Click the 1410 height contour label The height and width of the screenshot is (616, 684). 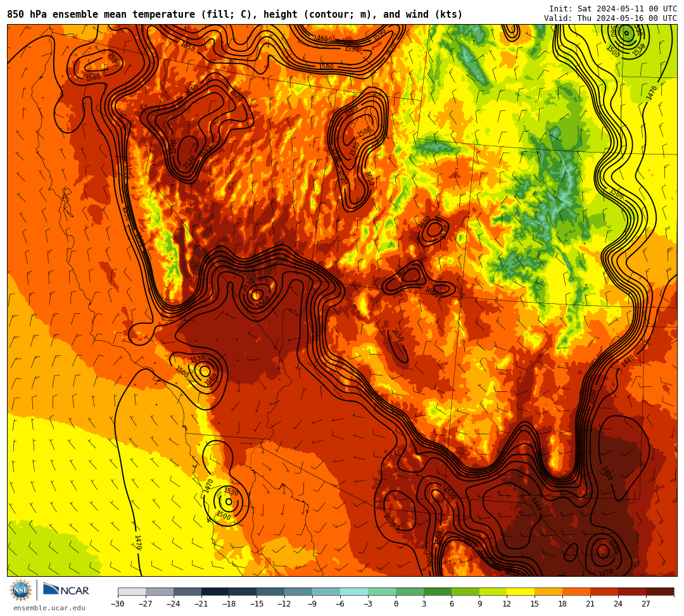click(607, 474)
